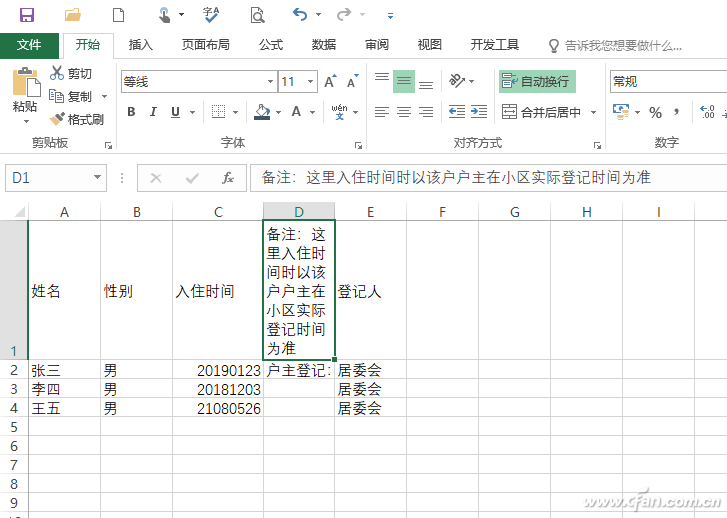The width and height of the screenshot is (727, 518).
Task: Cancel formula entry with X
Action: (156, 178)
